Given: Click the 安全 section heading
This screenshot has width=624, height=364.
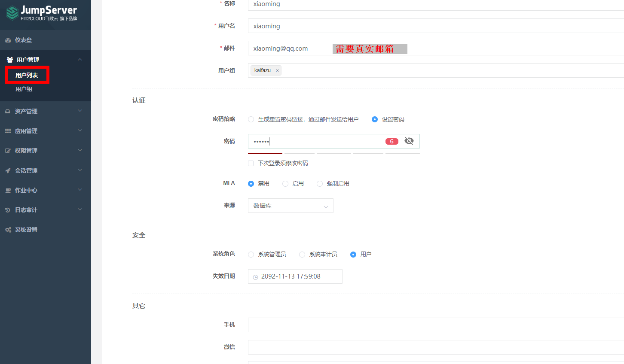Looking at the screenshot, I should point(139,235).
